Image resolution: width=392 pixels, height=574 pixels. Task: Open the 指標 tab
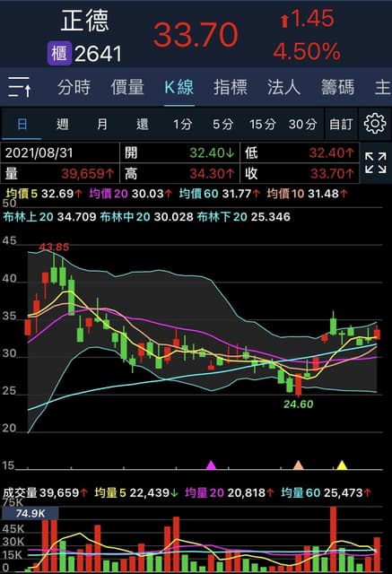point(231,88)
